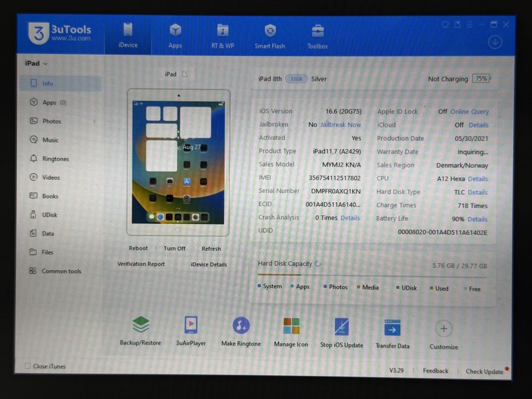Open Apps (0) in the sidebar

pos(60,103)
